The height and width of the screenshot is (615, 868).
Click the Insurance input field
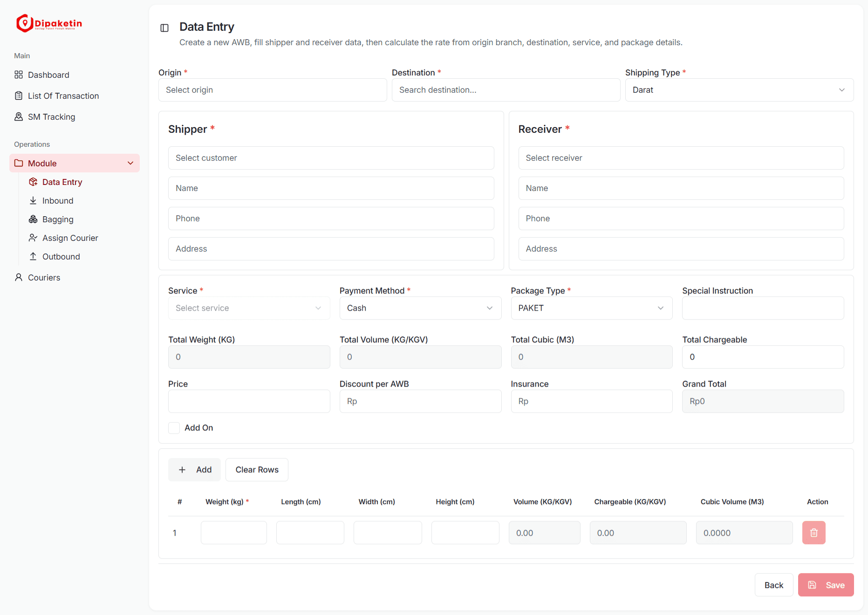[592, 401]
